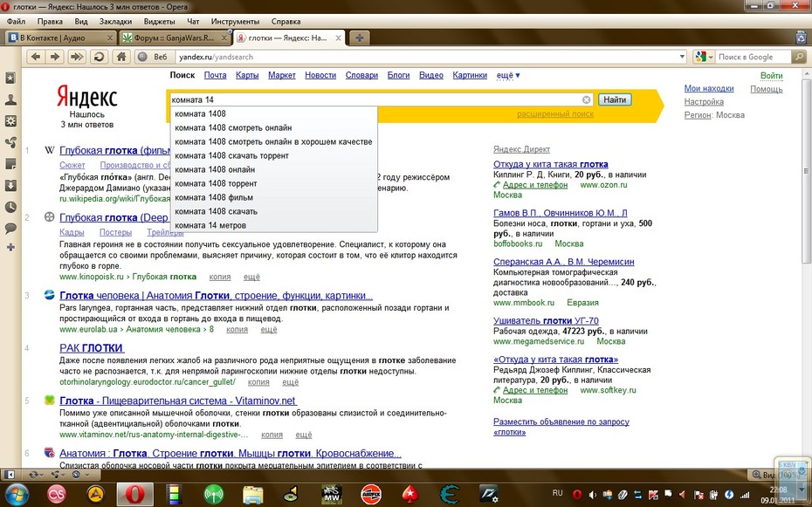This screenshot has width=812, height=507.
Task: Open the Закладки menu
Action: (115, 22)
